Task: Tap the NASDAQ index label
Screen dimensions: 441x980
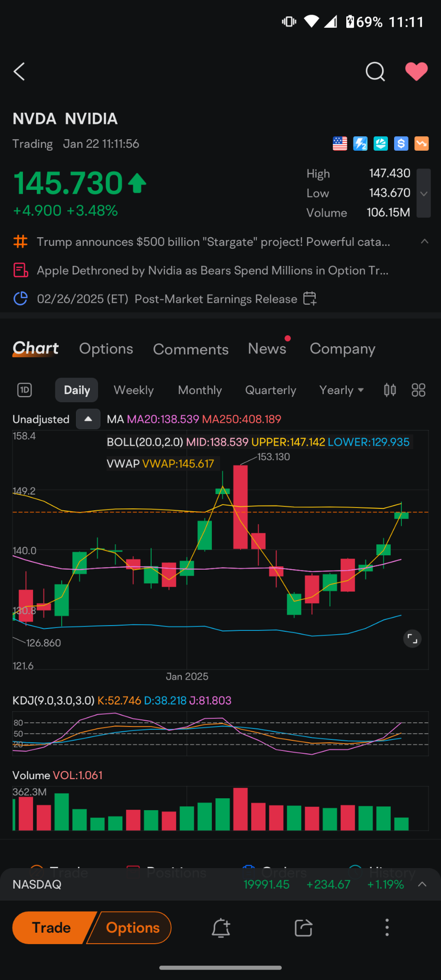Action: click(x=37, y=884)
